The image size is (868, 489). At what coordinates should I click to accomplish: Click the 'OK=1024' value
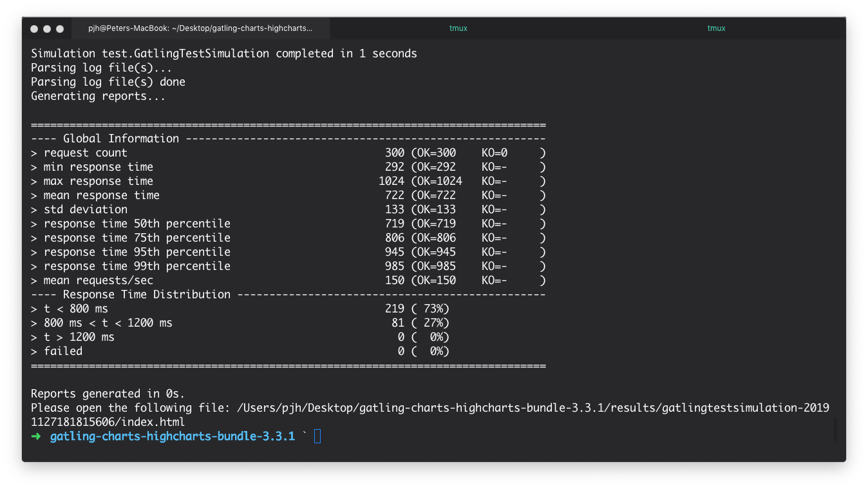point(440,181)
